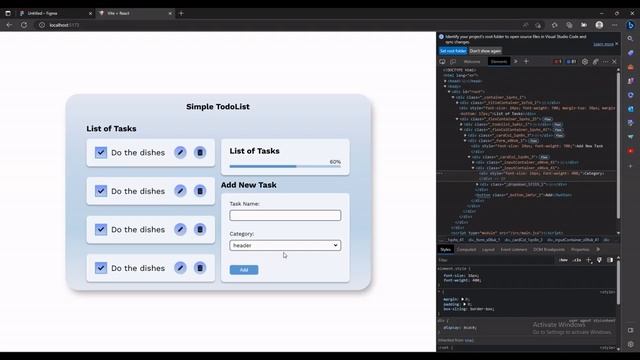Screen dimensions: 640x360
Task: Toggle the computed styles sidebar icon
Action: tap(610, 260)
